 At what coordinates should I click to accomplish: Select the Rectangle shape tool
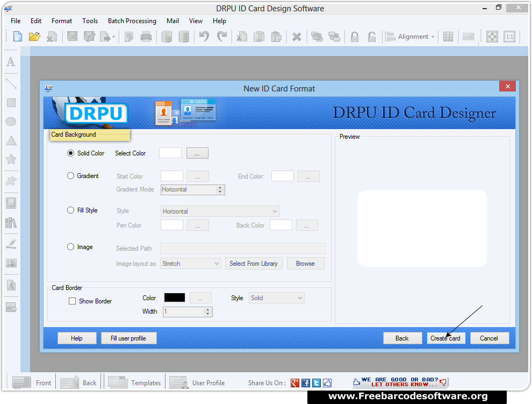click(x=11, y=103)
